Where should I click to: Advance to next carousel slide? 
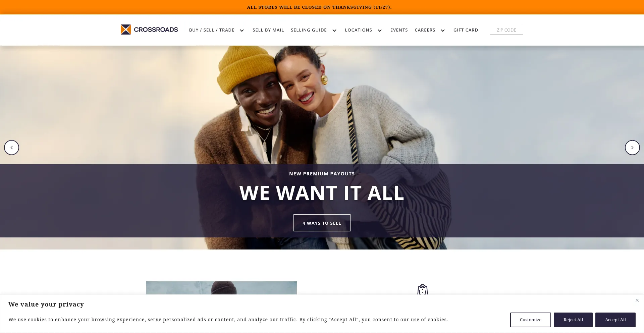click(x=632, y=148)
